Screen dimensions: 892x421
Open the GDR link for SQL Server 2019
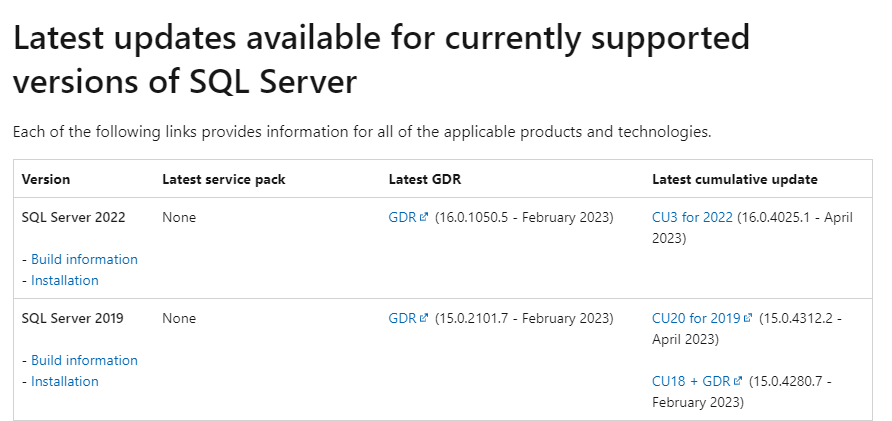401,318
